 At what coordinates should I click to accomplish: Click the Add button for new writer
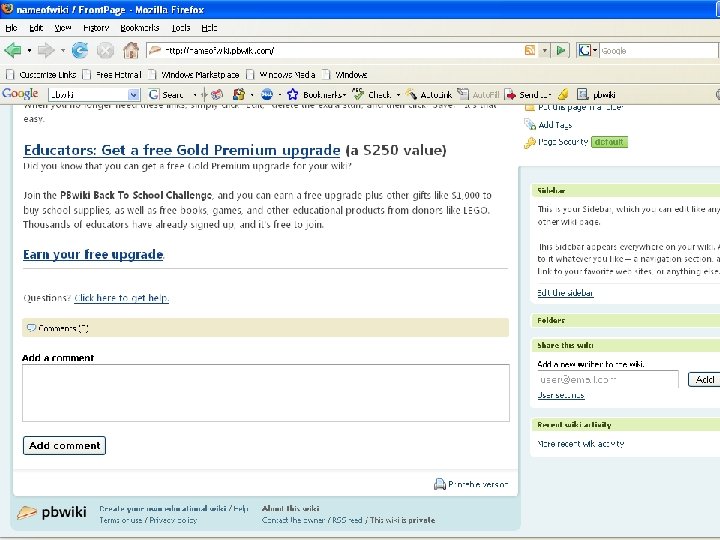pyautogui.click(x=704, y=379)
